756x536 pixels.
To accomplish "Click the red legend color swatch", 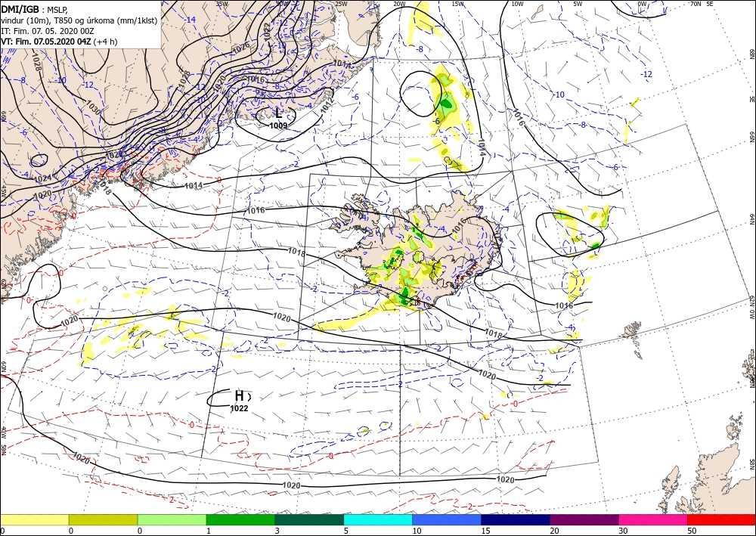I will [722, 519].
